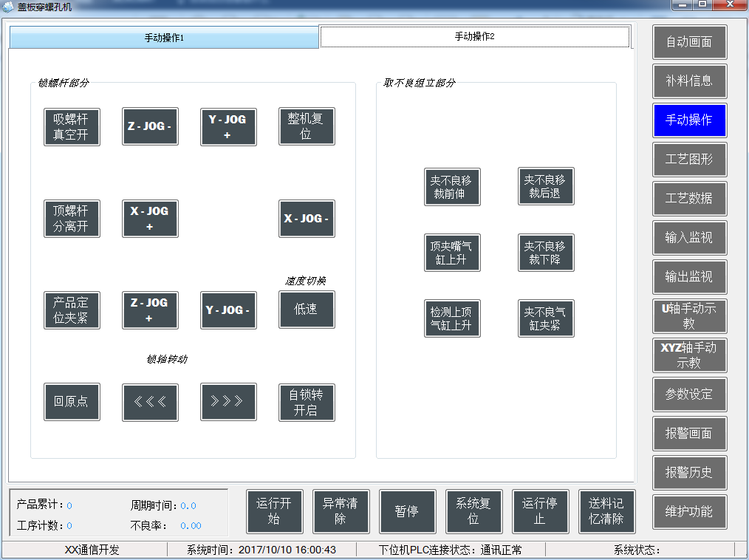The height and width of the screenshot is (560, 749).
Task: Toggle 自锁转开启 button
Action: pyautogui.click(x=307, y=402)
